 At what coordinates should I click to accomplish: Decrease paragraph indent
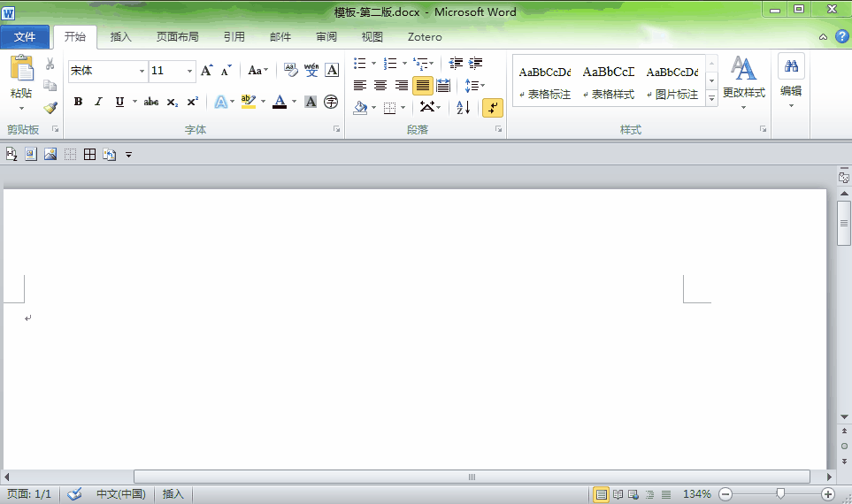456,63
